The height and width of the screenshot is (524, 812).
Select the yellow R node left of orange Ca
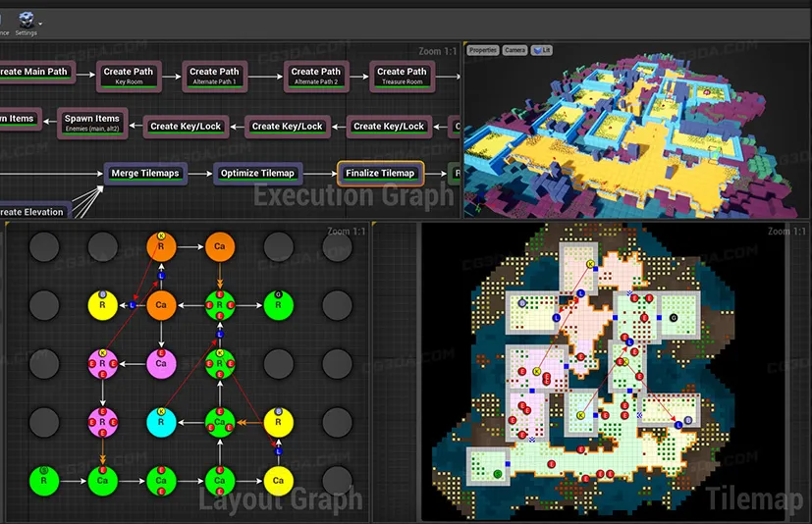[x=102, y=305]
